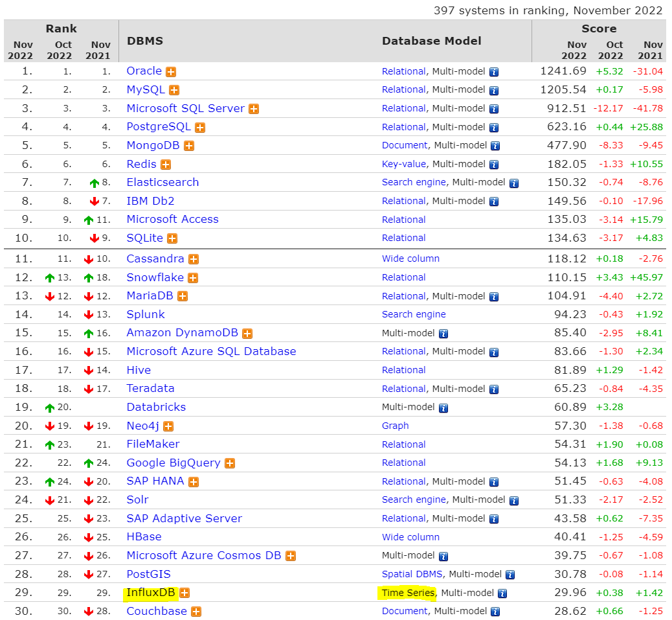Open the Solr link
The width and height of the screenshot is (672, 620).
[x=137, y=499]
